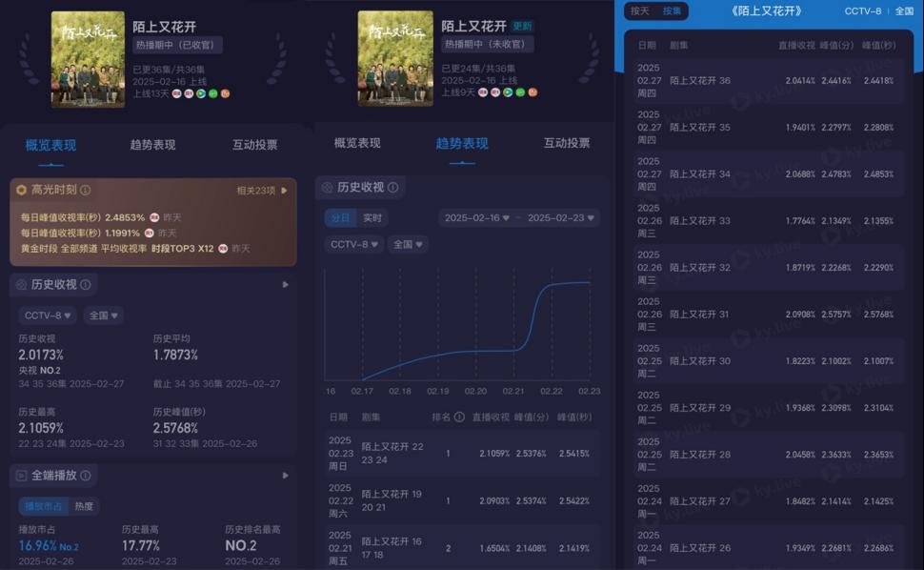The width and height of the screenshot is (924, 570).
Task: Switch chart to 实时 mode
Action: pyautogui.click(x=372, y=218)
